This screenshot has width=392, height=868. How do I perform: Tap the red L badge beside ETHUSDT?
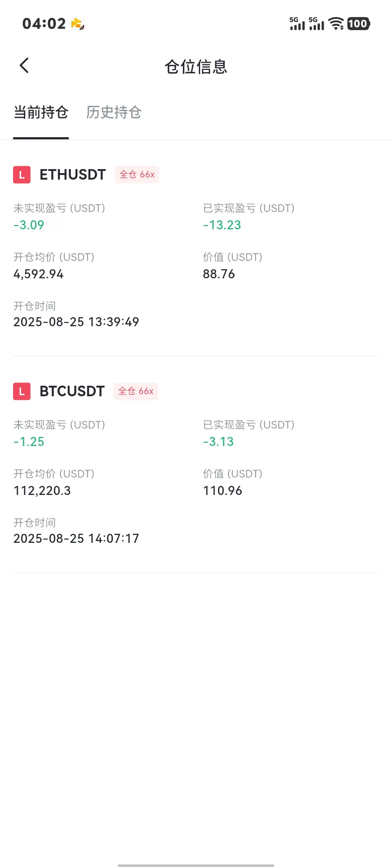click(x=22, y=175)
